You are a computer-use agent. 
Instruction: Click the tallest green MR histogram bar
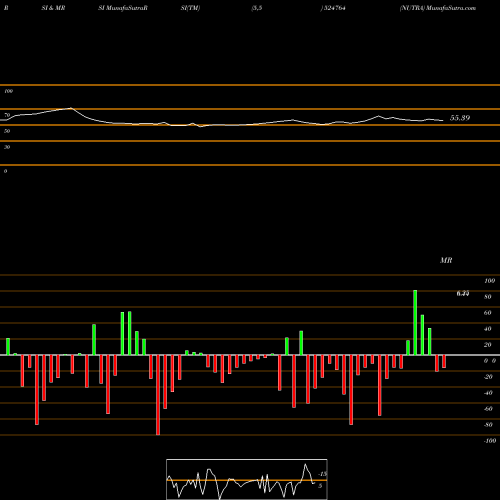[x=415, y=322]
